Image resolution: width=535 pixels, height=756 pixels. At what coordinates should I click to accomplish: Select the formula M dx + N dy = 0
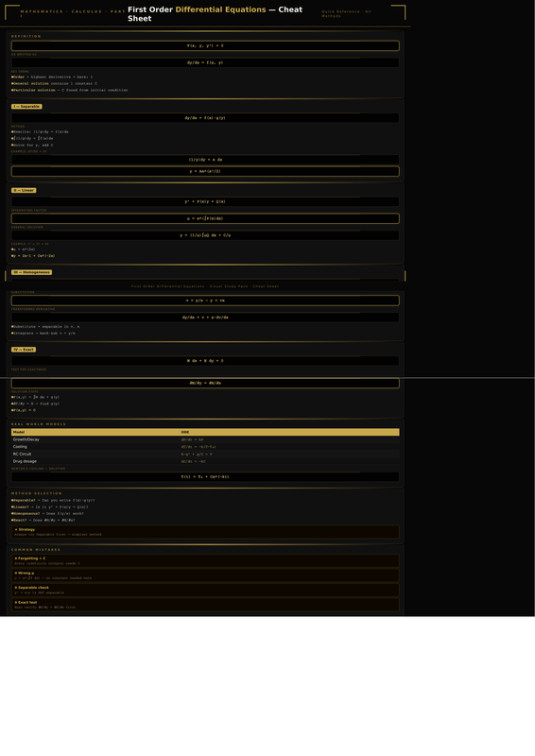205,361
